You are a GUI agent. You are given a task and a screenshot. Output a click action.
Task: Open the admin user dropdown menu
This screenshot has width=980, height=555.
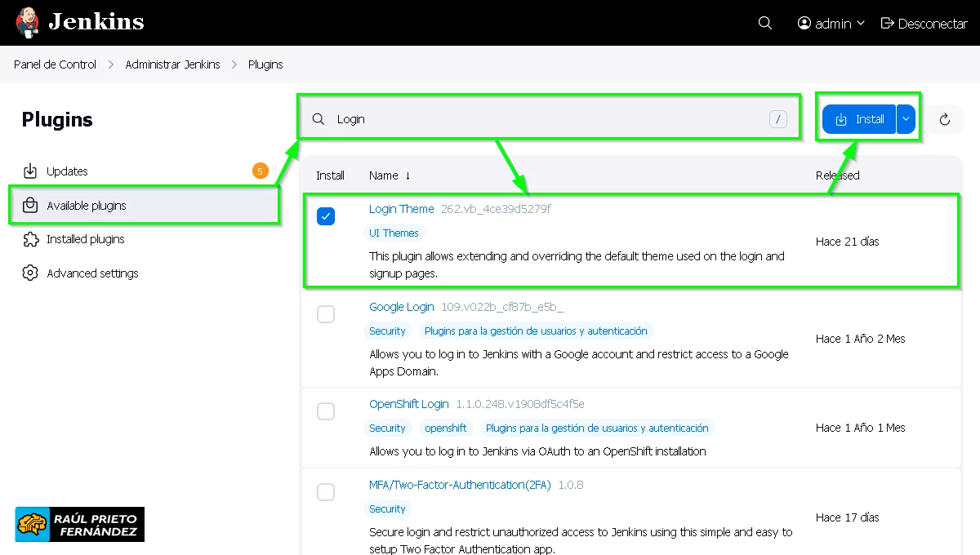(831, 24)
